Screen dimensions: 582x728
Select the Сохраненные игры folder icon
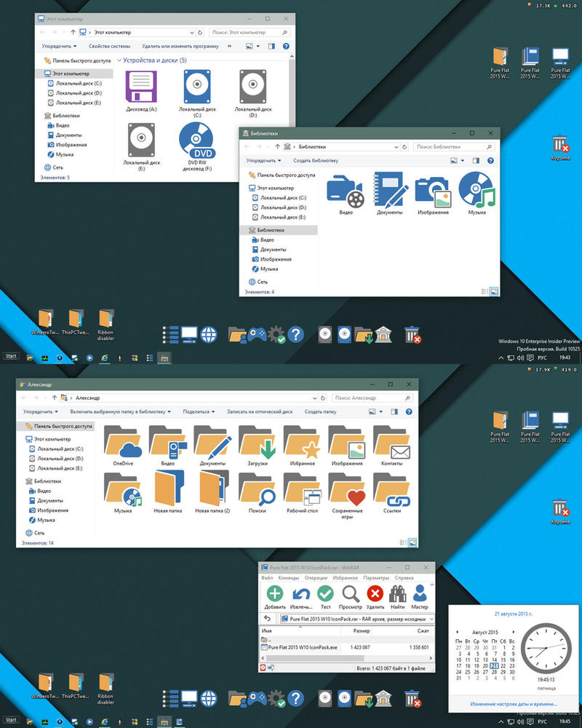coord(347,491)
